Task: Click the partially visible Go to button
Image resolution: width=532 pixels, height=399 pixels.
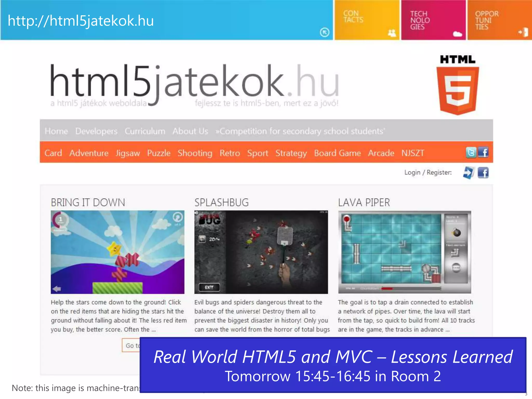Action: [x=131, y=345]
